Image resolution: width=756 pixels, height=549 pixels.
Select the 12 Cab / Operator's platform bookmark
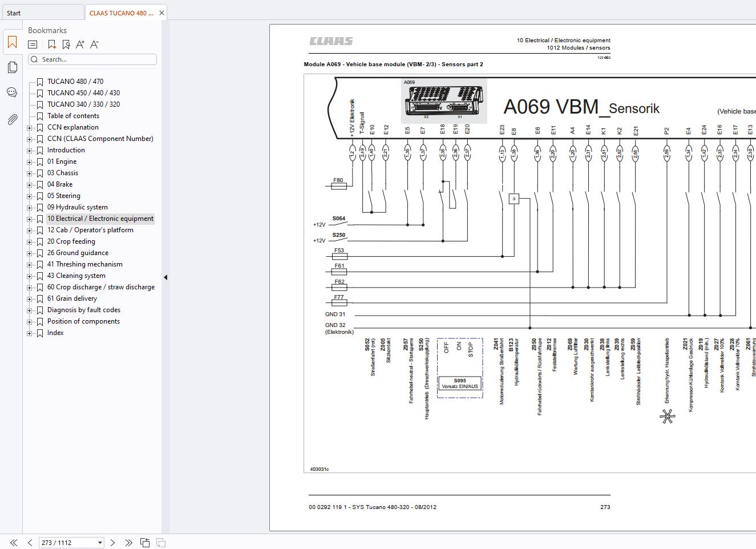pyautogui.click(x=90, y=230)
